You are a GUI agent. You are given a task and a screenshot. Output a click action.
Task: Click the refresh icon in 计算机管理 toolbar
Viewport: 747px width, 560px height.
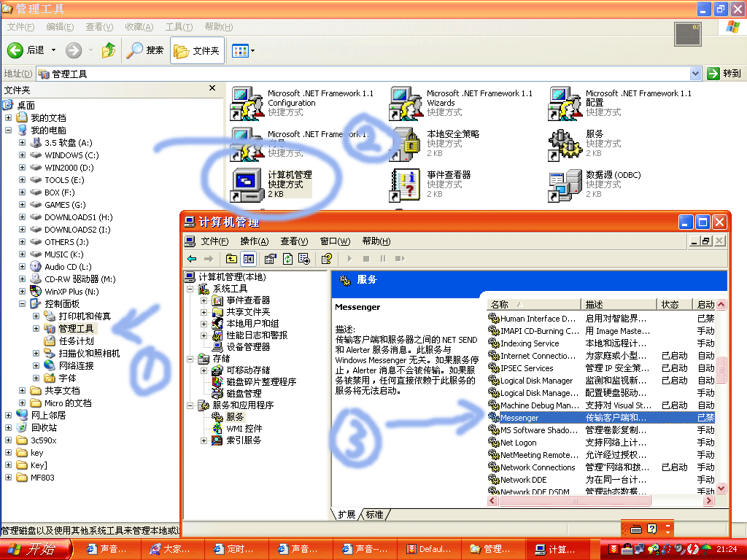287,259
